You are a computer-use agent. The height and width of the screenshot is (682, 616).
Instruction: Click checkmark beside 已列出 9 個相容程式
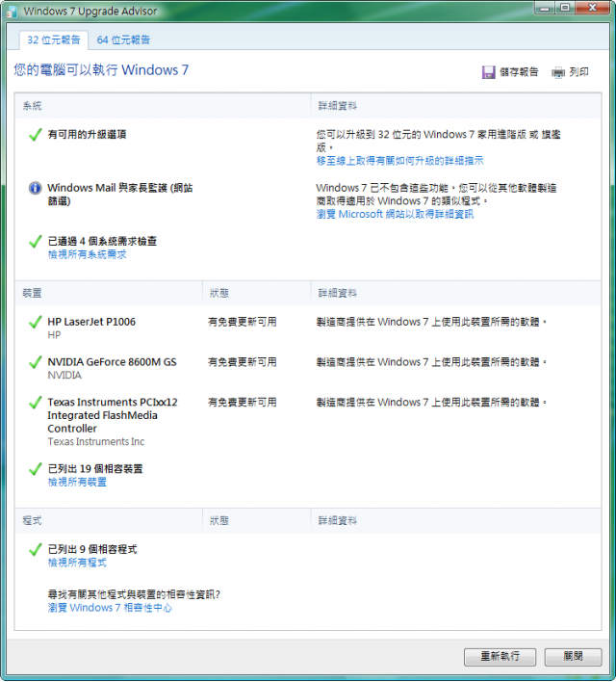[36, 549]
